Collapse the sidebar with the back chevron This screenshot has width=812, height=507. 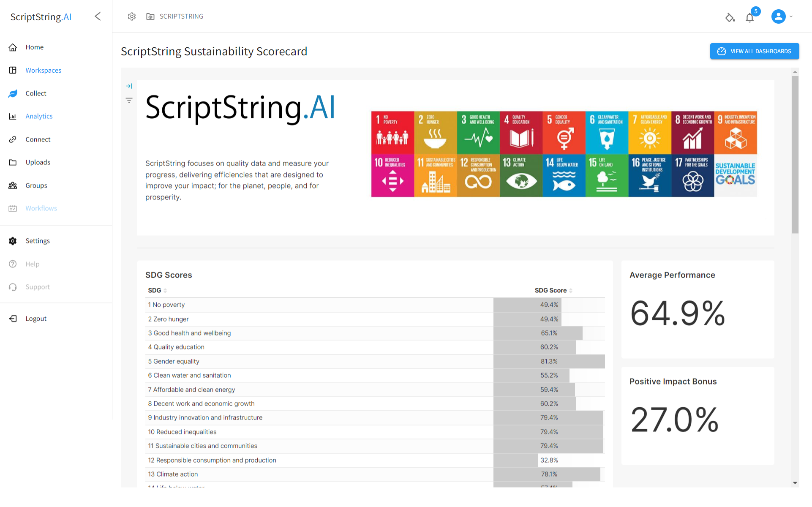(x=98, y=16)
